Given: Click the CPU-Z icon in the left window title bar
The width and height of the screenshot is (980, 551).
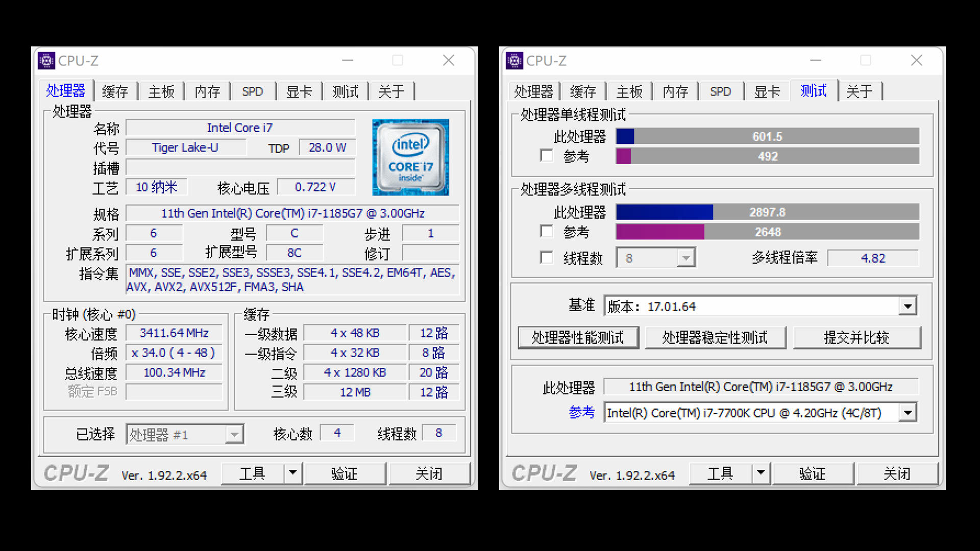Looking at the screenshot, I should pyautogui.click(x=47, y=60).
